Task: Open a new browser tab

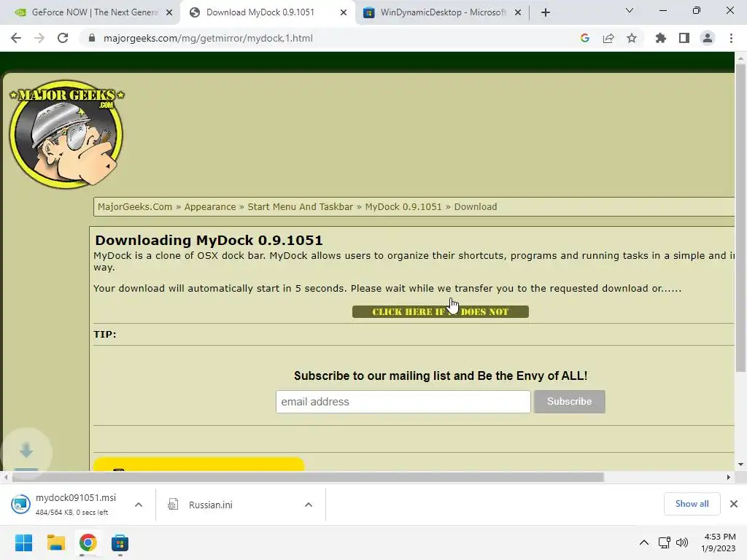Action: [546, 12]
